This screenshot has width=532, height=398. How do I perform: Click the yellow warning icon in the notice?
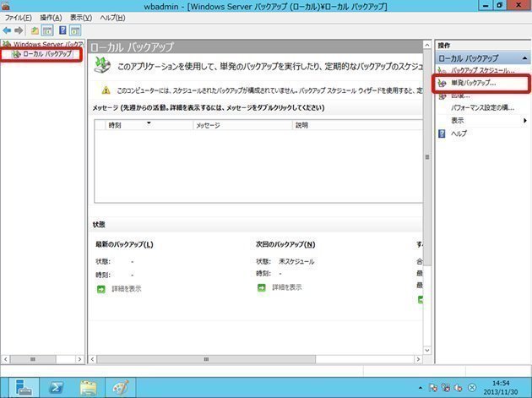point(106,90)
